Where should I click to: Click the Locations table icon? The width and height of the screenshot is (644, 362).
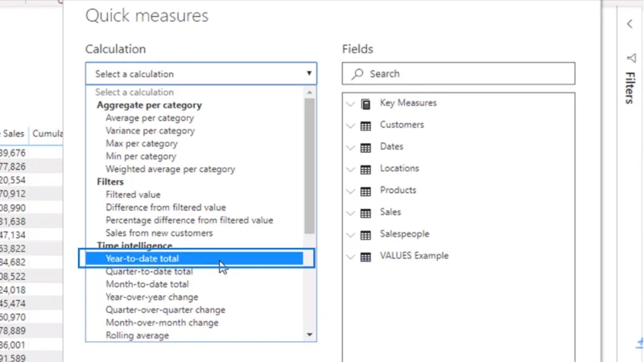365,170
